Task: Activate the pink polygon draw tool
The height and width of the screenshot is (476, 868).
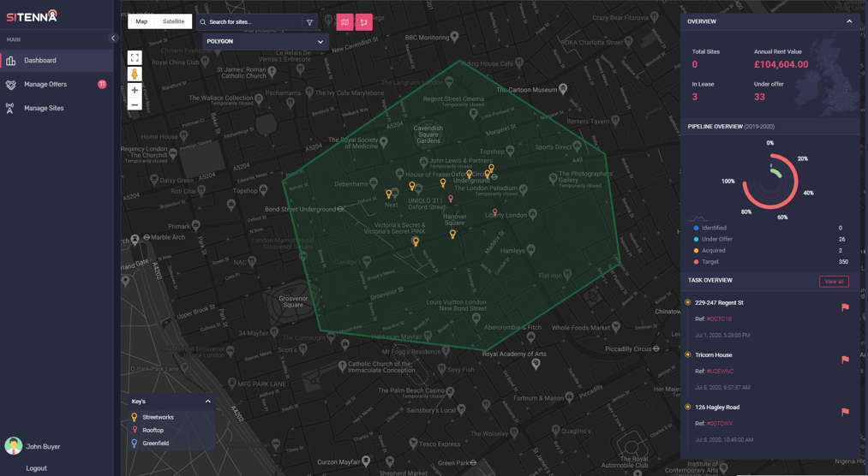Action: point(363,22)
